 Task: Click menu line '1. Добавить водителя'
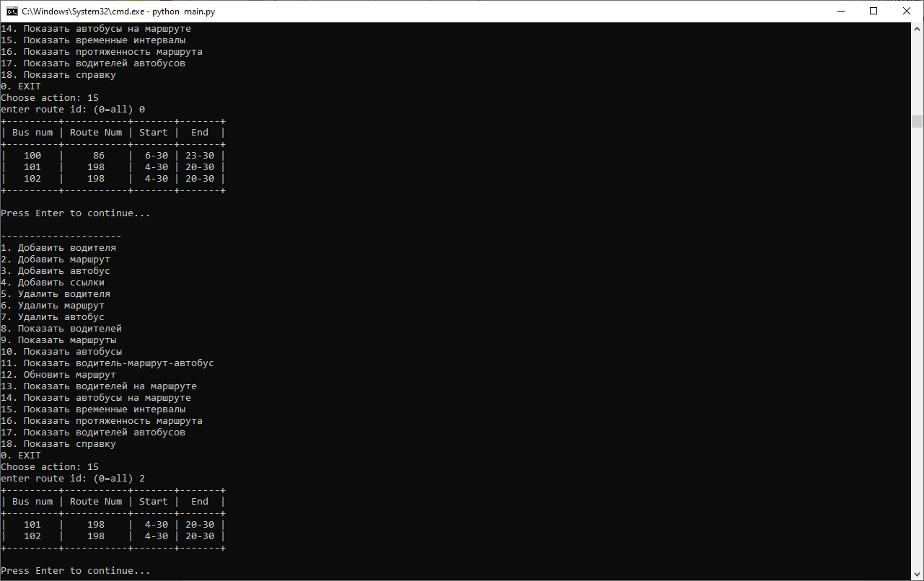coord(58,248)
